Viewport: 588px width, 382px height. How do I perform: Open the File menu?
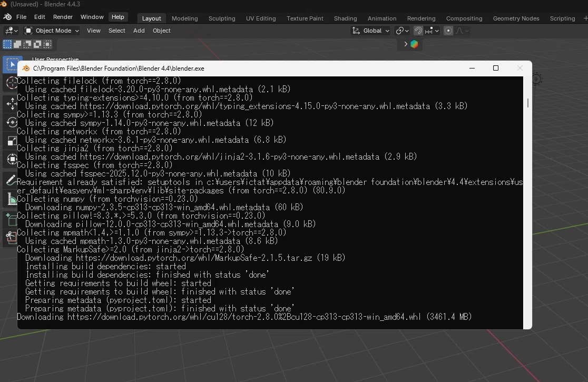coord(22,17)
